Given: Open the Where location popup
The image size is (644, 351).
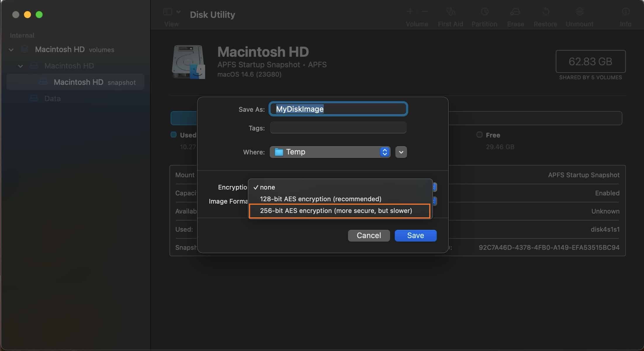Looking at the screenshot, I should (x=330, y=152).
